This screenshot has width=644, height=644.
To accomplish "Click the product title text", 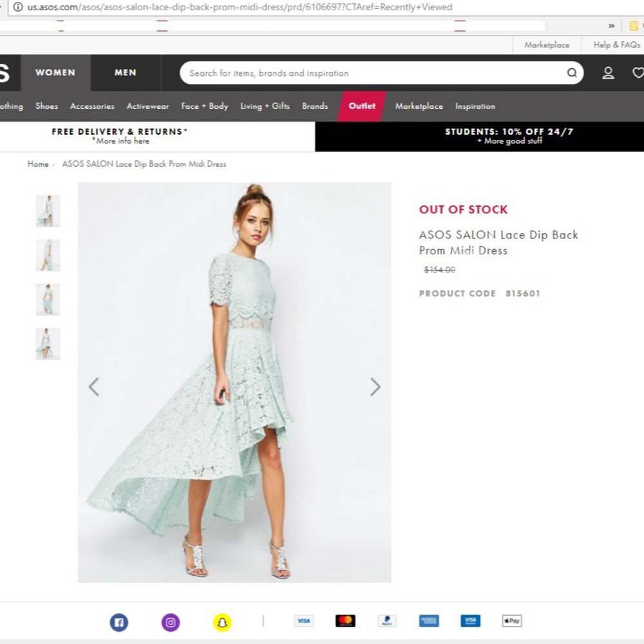I will [498, 242].
